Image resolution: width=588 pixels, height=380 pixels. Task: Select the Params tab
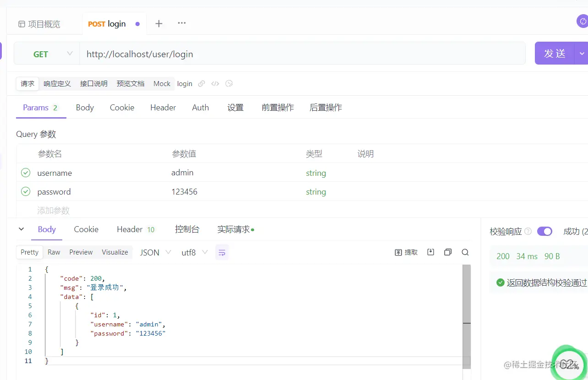(x=41, y=108)
